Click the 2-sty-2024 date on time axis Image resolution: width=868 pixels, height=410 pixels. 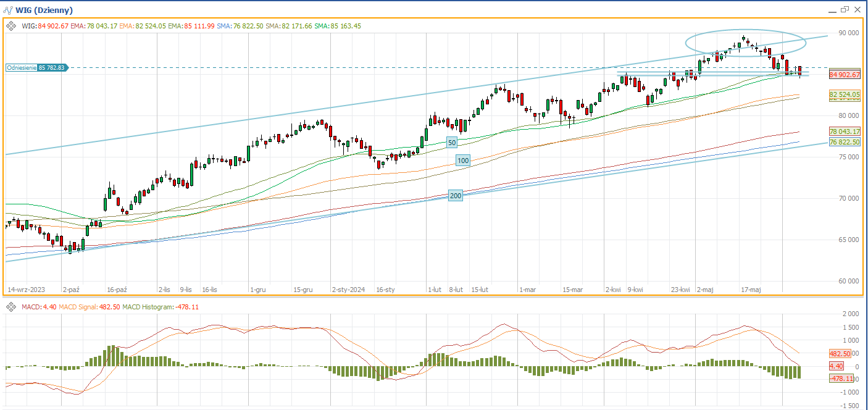(x=348, y=289)
